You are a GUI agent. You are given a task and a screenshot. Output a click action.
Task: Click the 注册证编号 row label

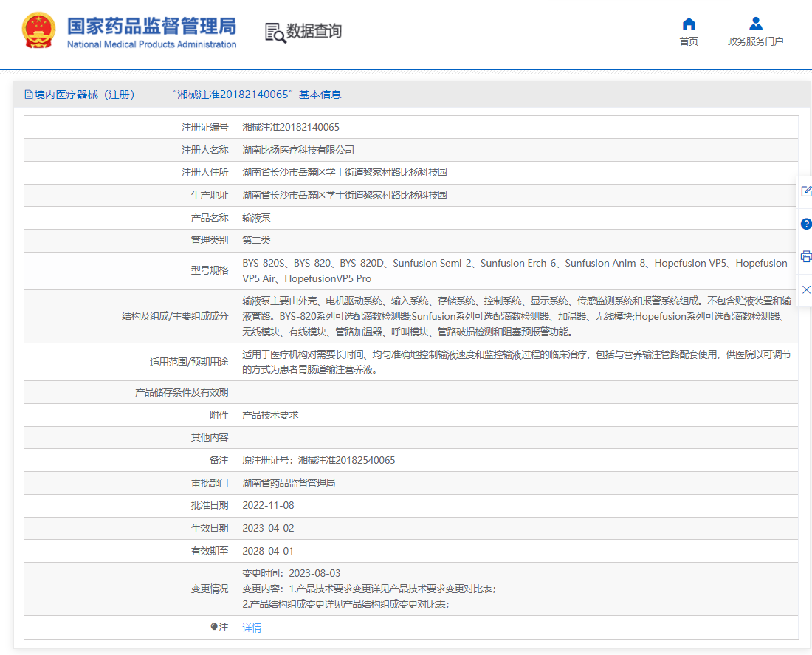click(x=205, y=127)
